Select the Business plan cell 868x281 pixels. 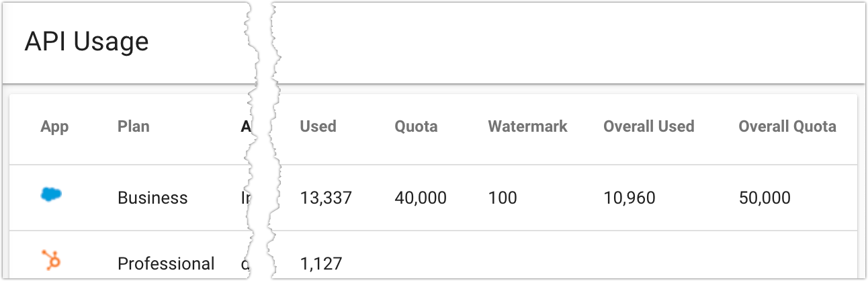tap(153, 198)
